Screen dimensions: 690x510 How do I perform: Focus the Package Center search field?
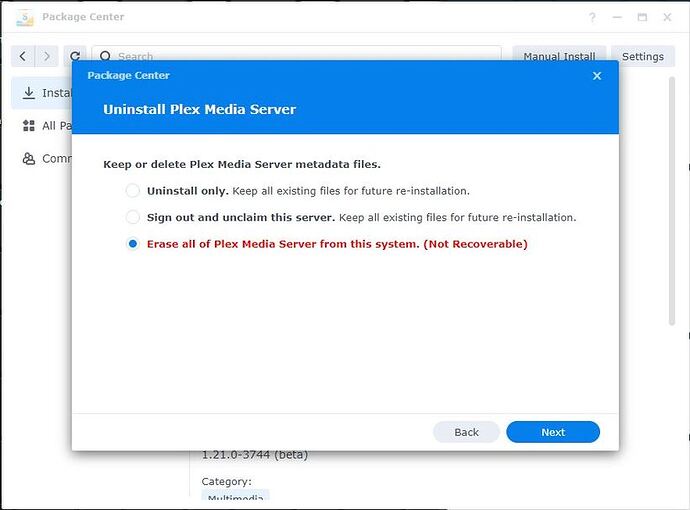(x=296, y=53)
